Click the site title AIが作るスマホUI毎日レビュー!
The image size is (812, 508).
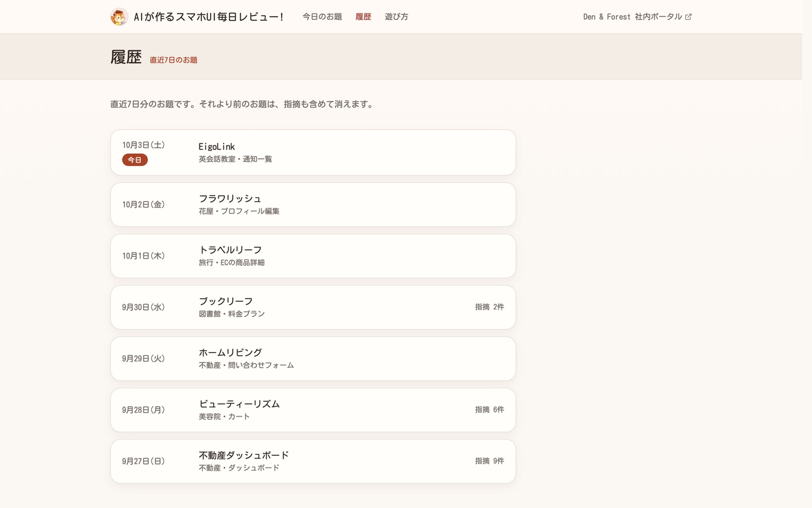click(209, 17)
